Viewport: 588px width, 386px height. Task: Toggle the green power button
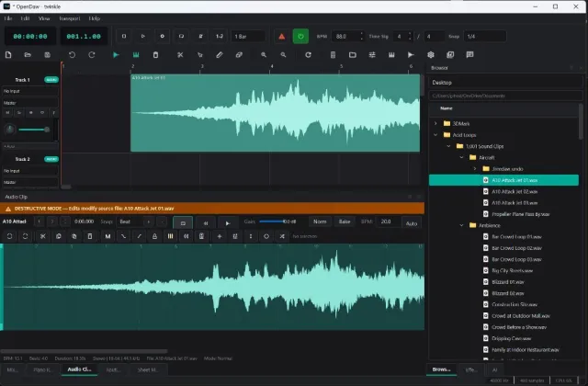[300, 37]
